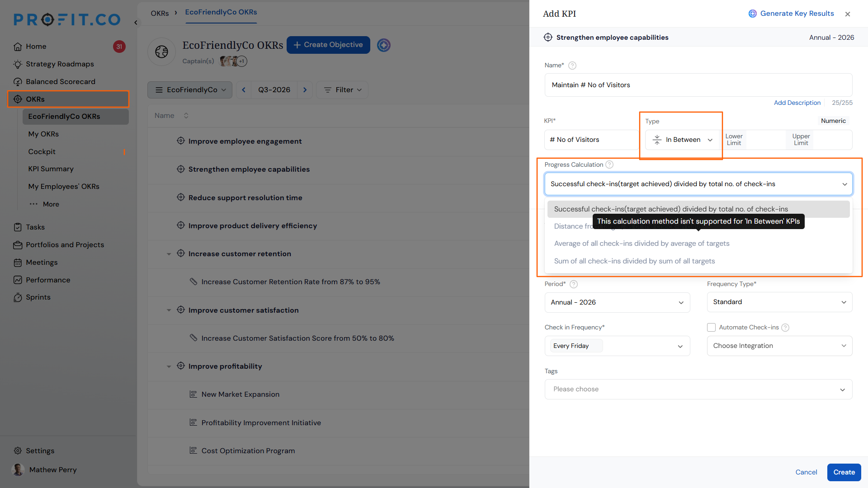868x488 pixels.
Task: Click the Create button
Action: coord(844,472)
